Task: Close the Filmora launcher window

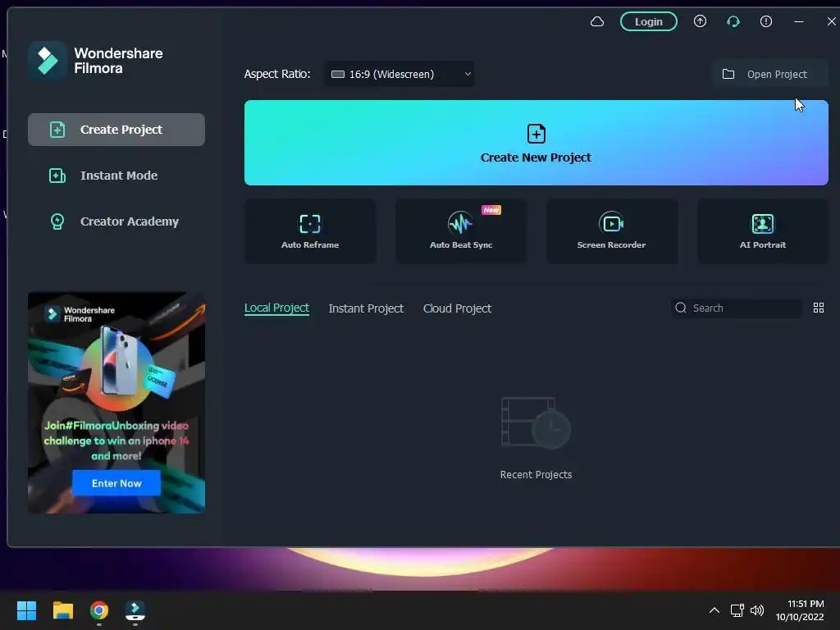Action: (831, 21)
